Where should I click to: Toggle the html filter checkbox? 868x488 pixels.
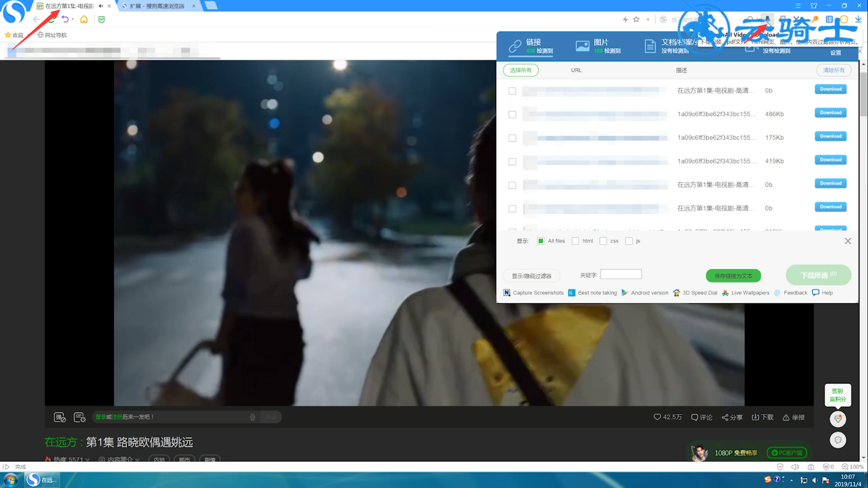click(575, 241)
